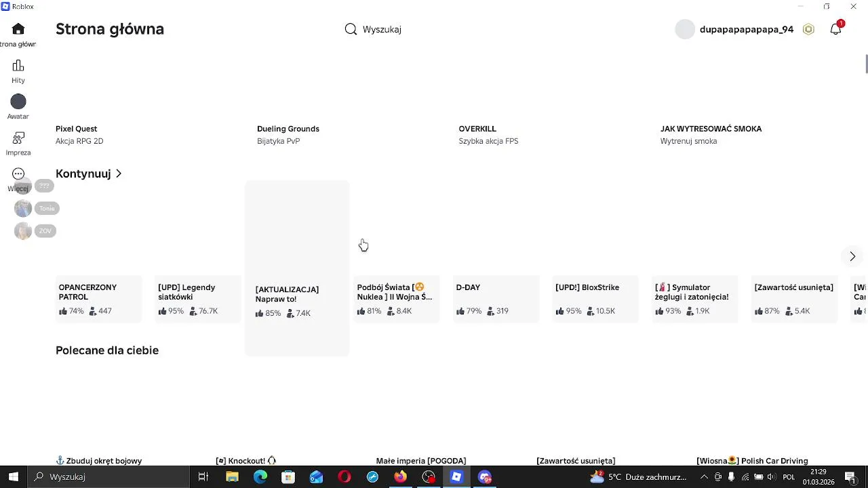Click the volume icon in the system tray
This screenshot has width=868, height=488.
pyautogui.click(x=772, y=477)
